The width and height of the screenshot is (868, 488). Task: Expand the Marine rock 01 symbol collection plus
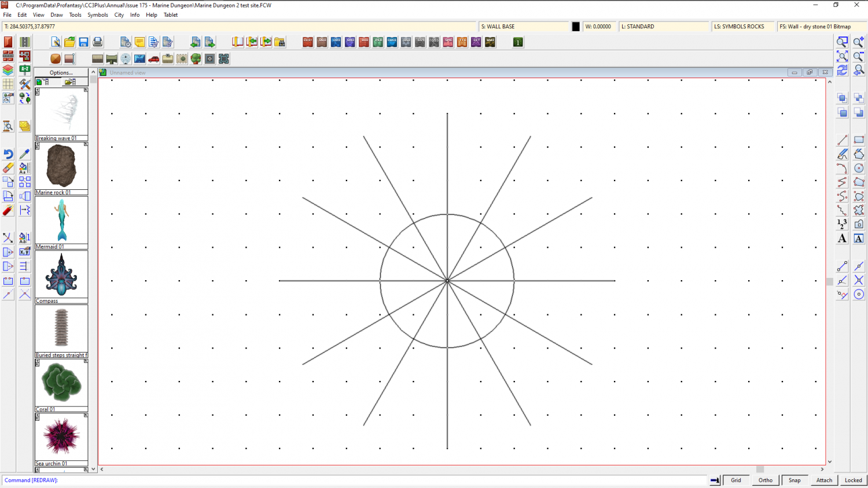pos(38,145)
